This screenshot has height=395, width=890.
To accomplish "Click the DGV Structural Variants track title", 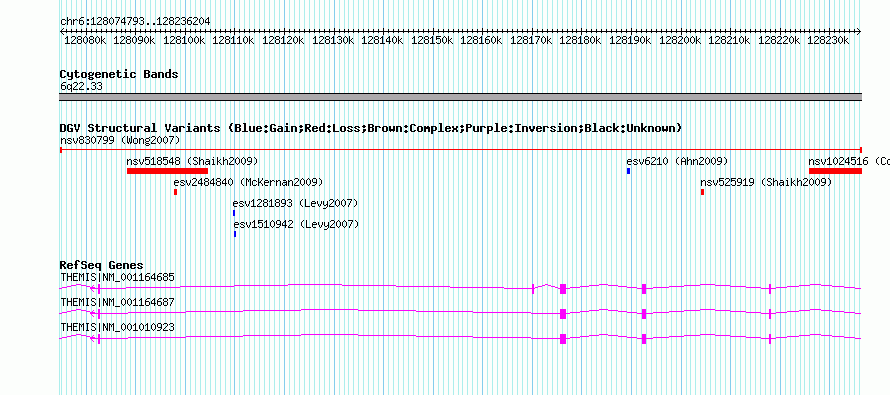I will point(371,128).
